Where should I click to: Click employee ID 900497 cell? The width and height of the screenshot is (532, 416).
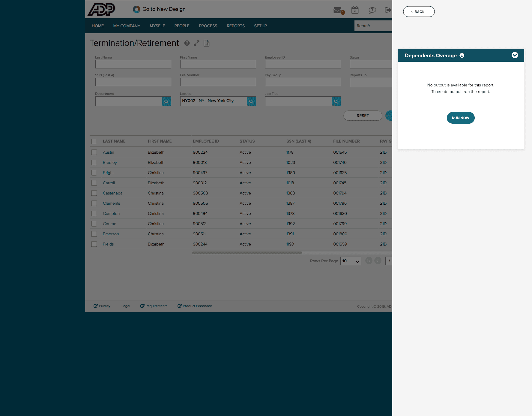coord(200,173)
